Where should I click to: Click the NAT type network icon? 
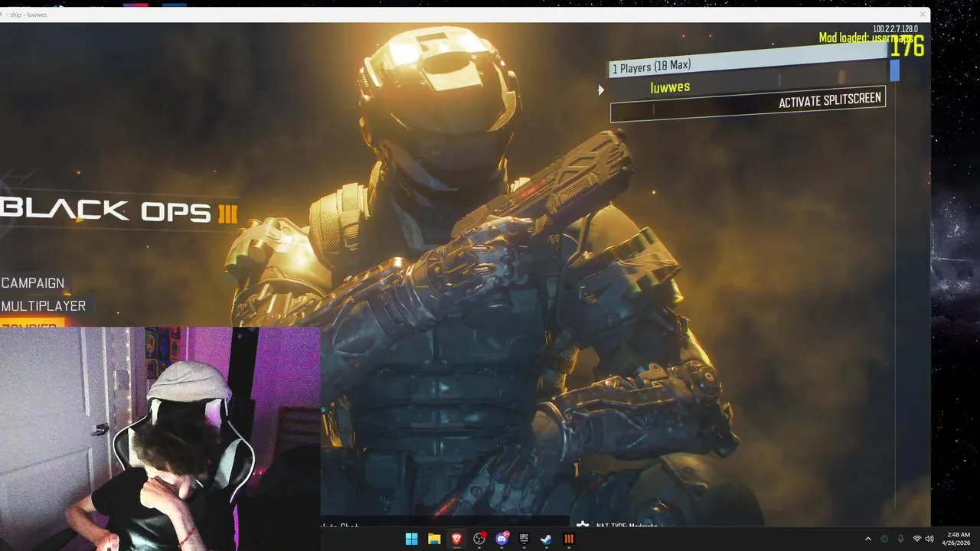point(583,526)
